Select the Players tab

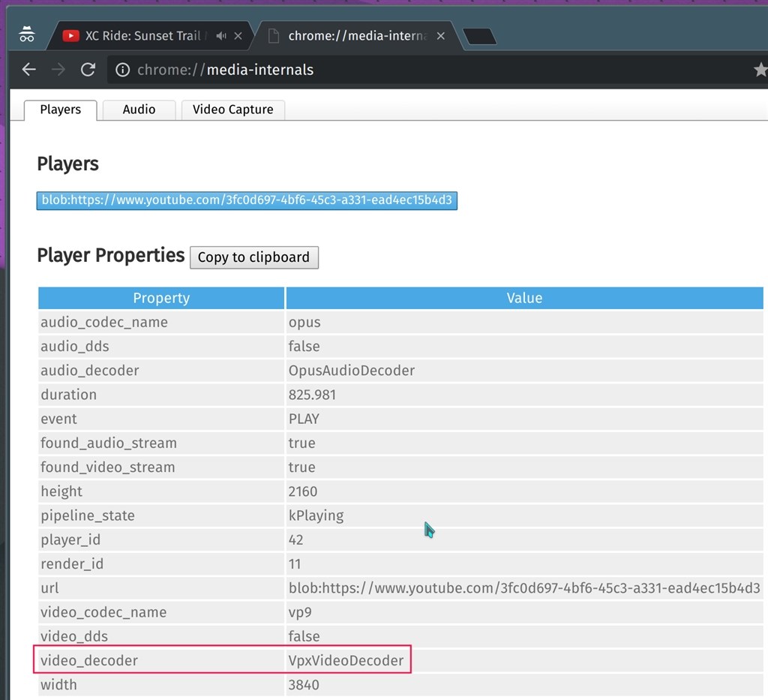60,110
